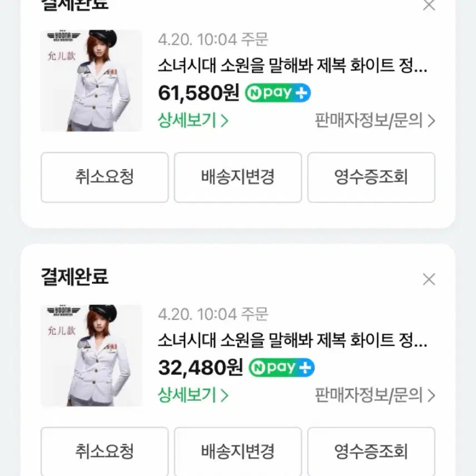Dismiss the 61,580원 order card
This screenshot has height=476, width=476.
point(429,6)
